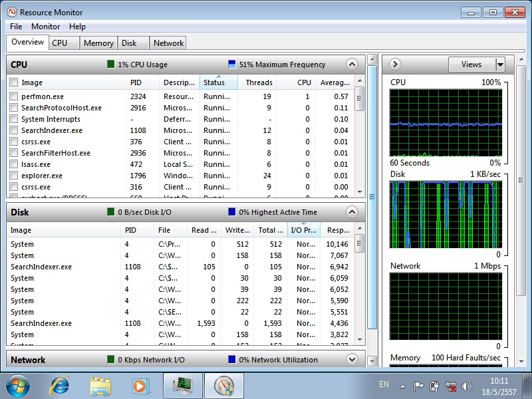Sort by the Threads column header
Image resolution: width=532 pixels, height=399 pixels.
(x=259, y=82)
